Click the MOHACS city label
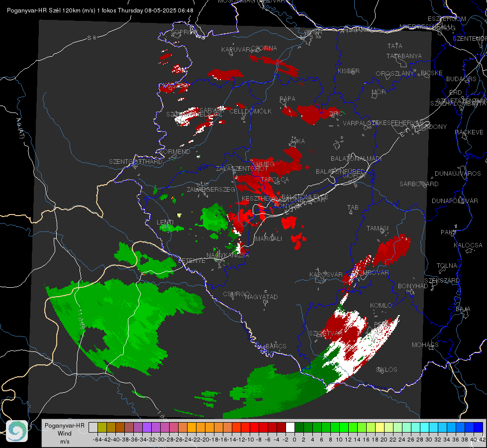Viewport: 487px width, 448px height. coord(425,345)
